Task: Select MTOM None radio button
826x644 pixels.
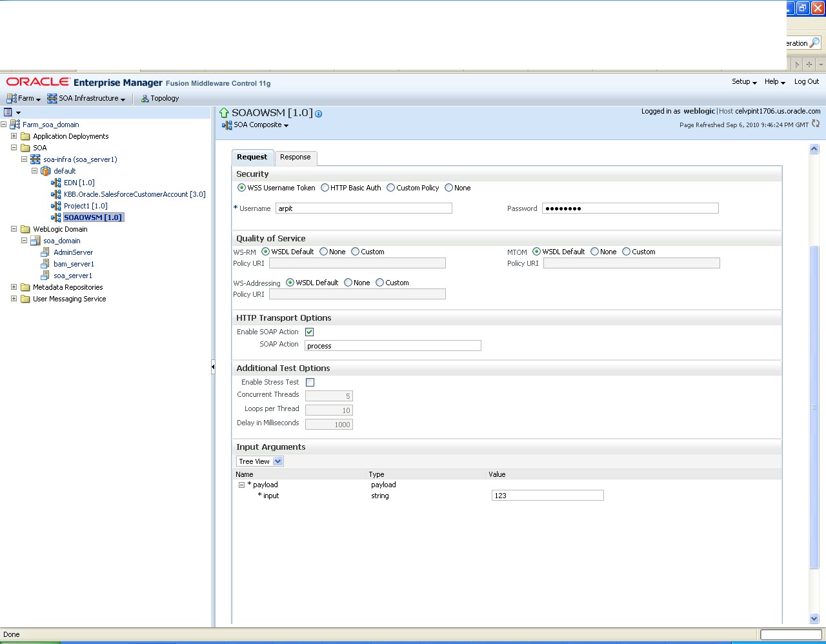Action: pos(594,252)
